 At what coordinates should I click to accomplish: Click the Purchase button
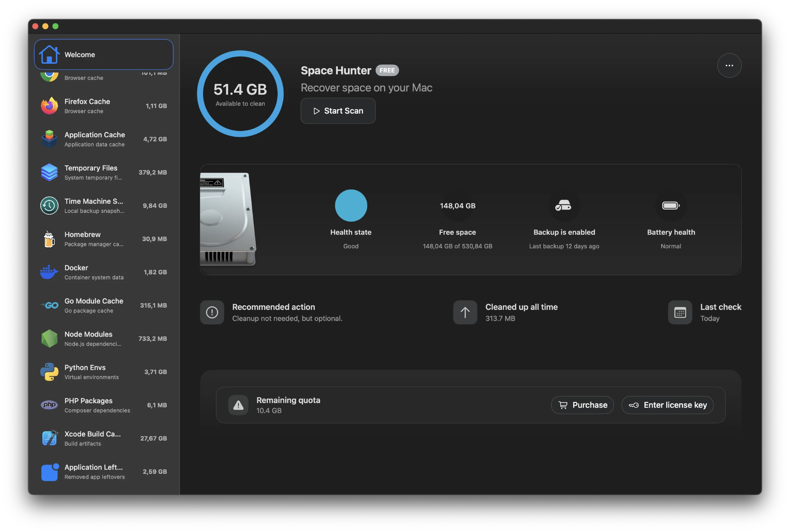(582, 405)
